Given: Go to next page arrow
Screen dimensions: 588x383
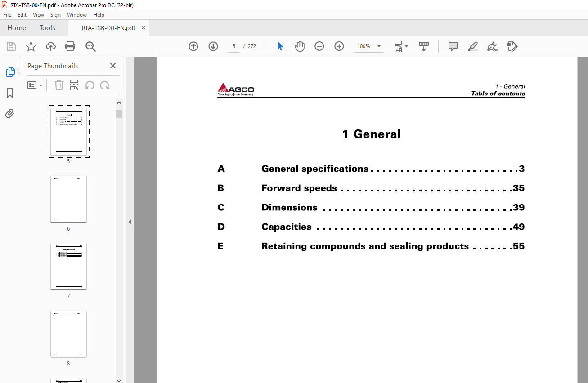Looking at the screenshot, I should pos(213,46).
